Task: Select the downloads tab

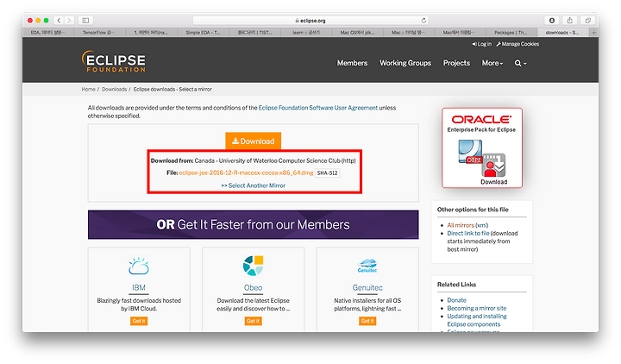Action: click(x=563, y=33)
